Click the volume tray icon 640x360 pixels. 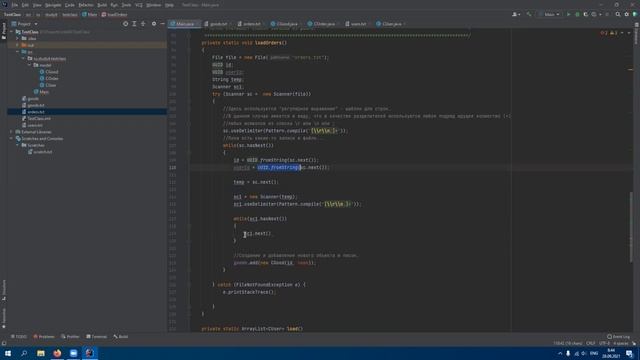584,353
